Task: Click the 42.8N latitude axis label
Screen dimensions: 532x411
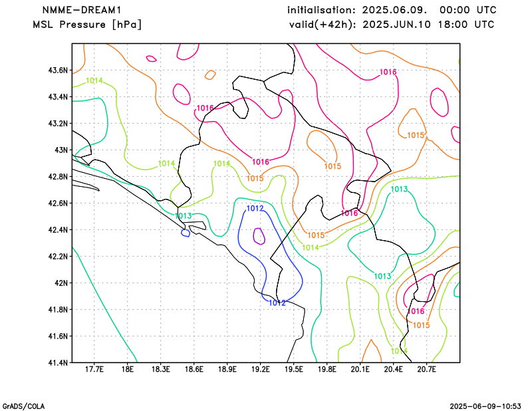Action: pyautogui.click(x=58, y=177)
